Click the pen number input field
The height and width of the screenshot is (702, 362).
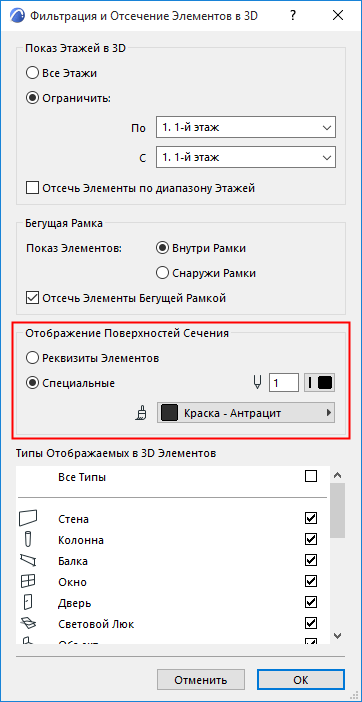(284, 383)
